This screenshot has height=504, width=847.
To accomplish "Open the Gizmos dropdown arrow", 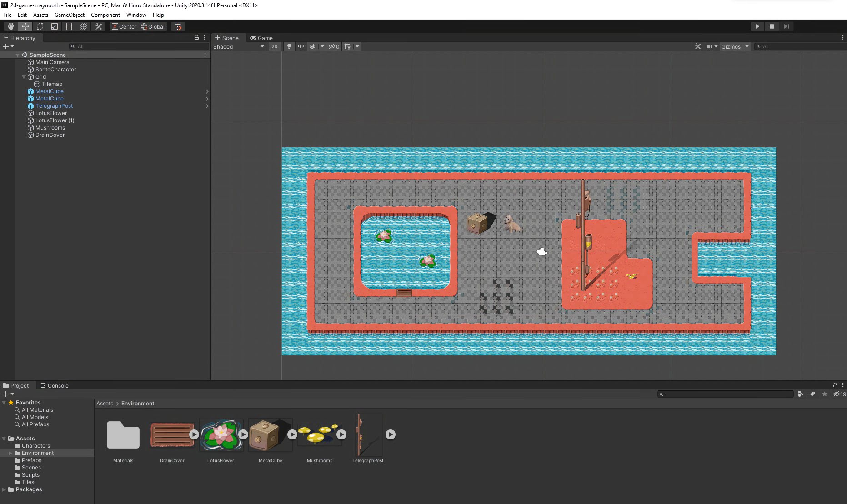I will (x=747, y=46).
